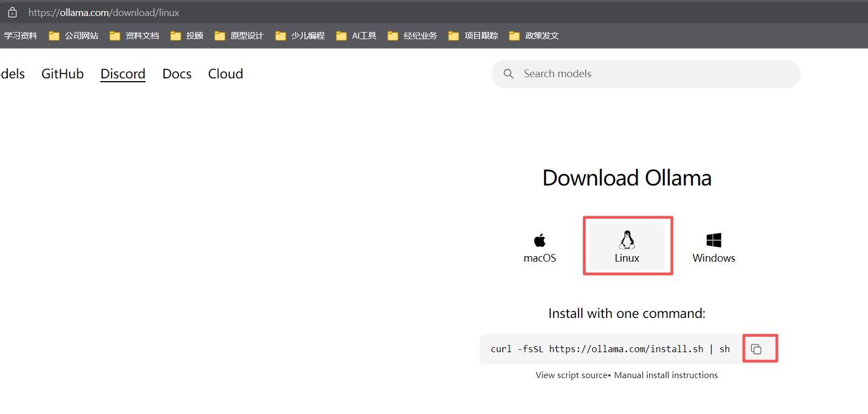Open the 经纪业务 bookmark folder
This screenshot has width=868, height=414.
(412, 36)
